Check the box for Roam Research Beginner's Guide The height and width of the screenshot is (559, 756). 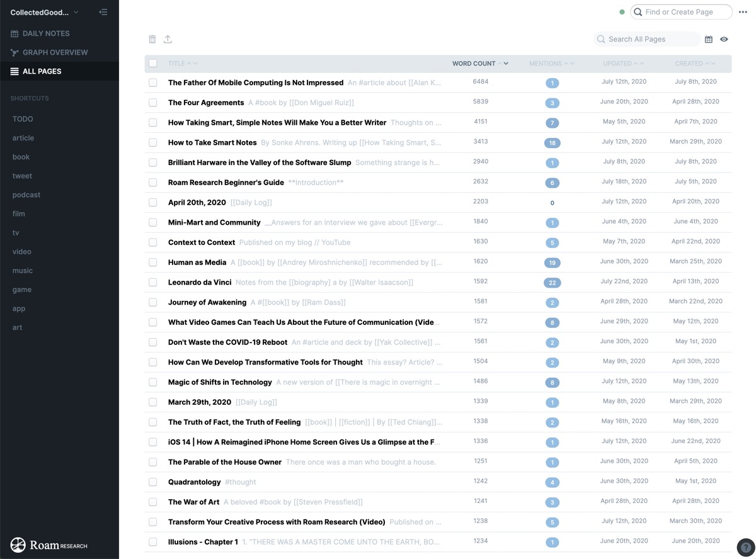point(153,183)
